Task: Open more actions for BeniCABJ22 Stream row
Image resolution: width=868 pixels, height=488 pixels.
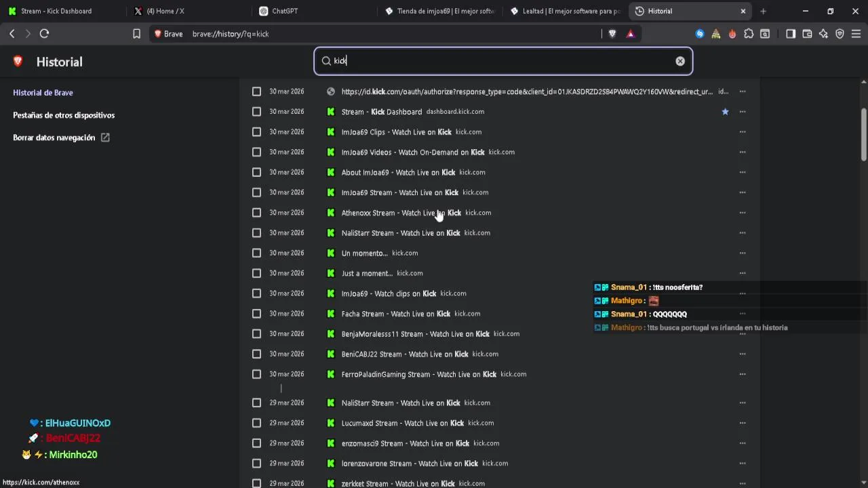Action: point(743,354)
